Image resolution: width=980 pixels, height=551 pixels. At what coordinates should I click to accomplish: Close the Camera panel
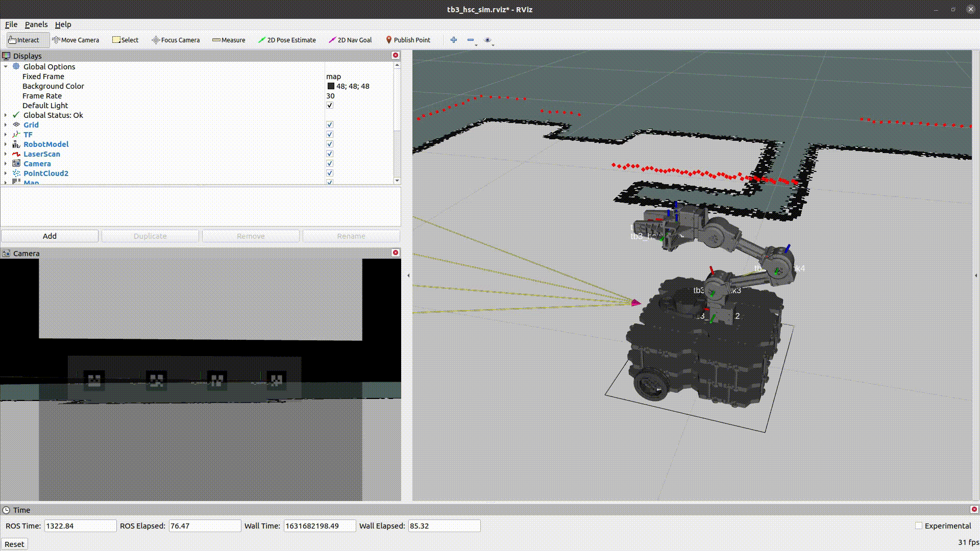(x=395, y=253)
